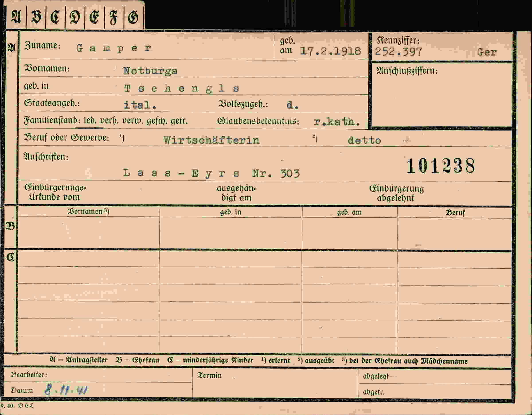Click the 'Staatsangeh.:' label
Viewport: 532px width, 415px height.
click(x=52, y=103)
